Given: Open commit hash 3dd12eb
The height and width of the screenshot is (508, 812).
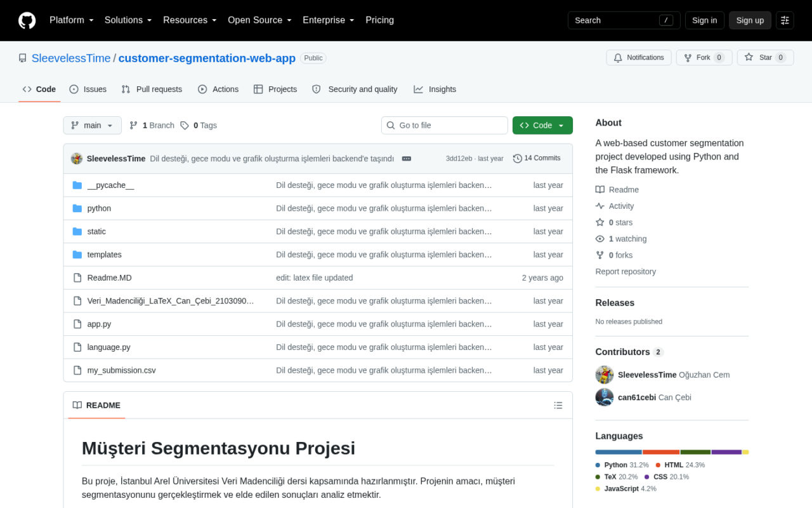Looking at the screenshot, I should [459, 159].
